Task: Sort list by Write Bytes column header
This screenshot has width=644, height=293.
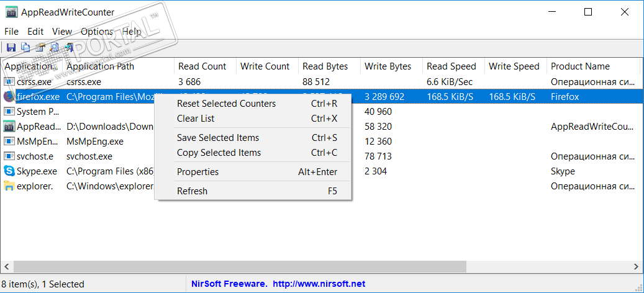Action: 388,66
